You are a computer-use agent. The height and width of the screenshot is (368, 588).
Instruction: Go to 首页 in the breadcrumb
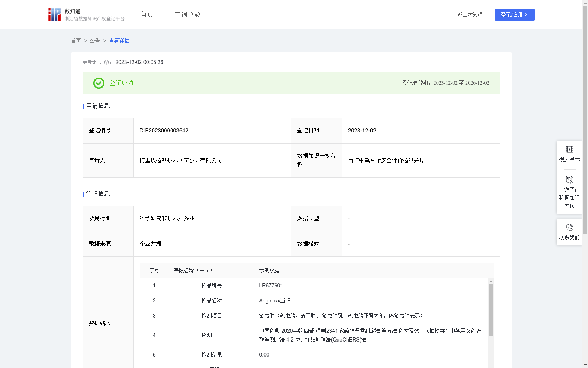(76, 41)
